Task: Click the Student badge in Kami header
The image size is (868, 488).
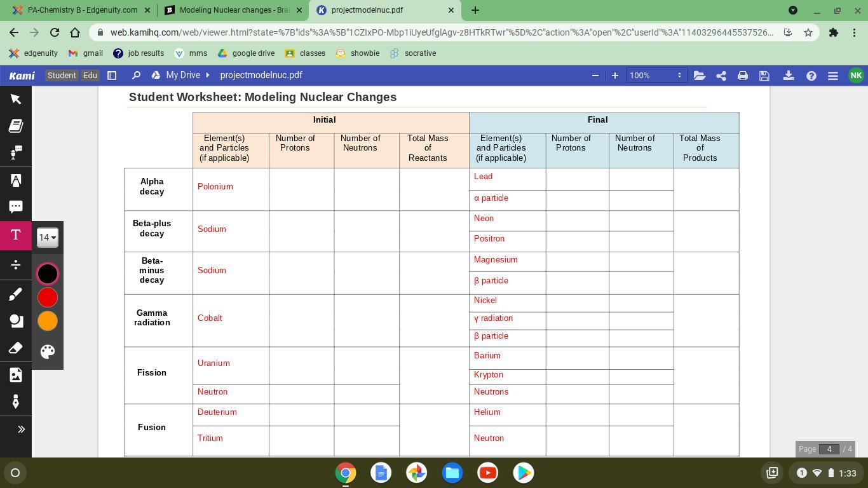Action: [62, 76]
